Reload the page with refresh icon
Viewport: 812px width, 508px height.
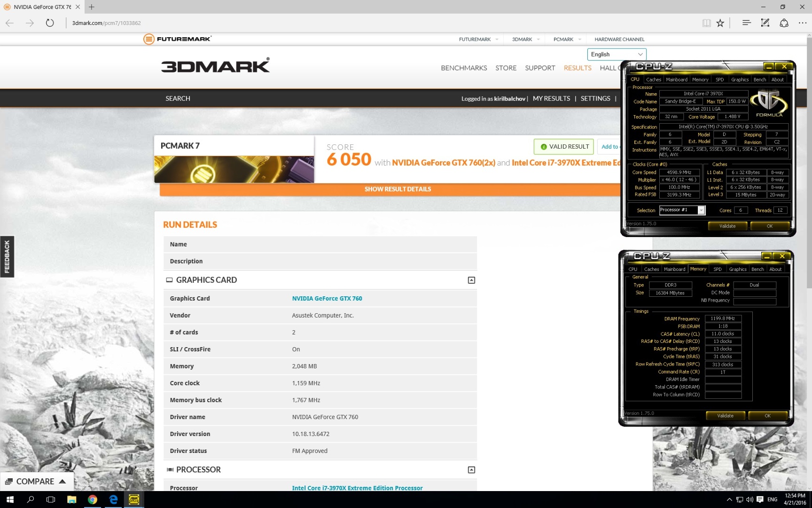coord(50,23)
